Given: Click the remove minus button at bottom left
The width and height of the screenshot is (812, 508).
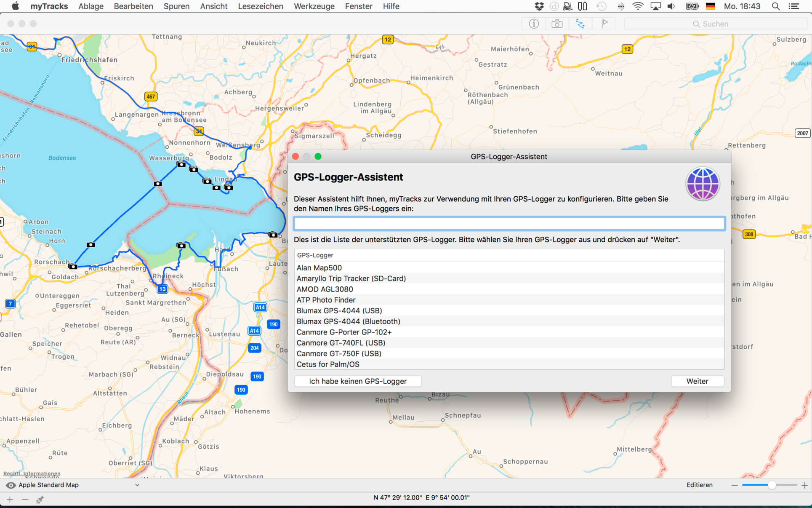Looking at the screenshot, I should coord(25,500).
